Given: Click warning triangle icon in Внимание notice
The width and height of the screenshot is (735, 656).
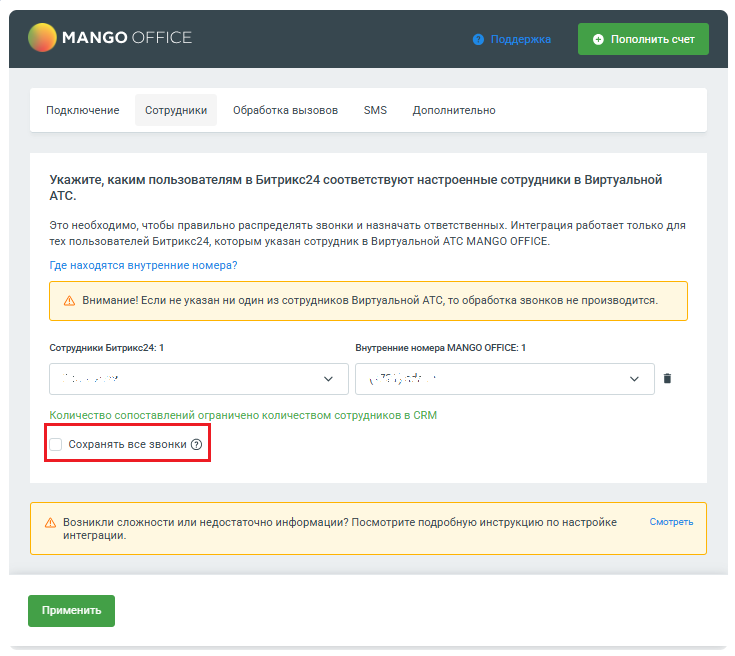Looking at the screenshot, I should pyautogui.click(x=69, y=301).
